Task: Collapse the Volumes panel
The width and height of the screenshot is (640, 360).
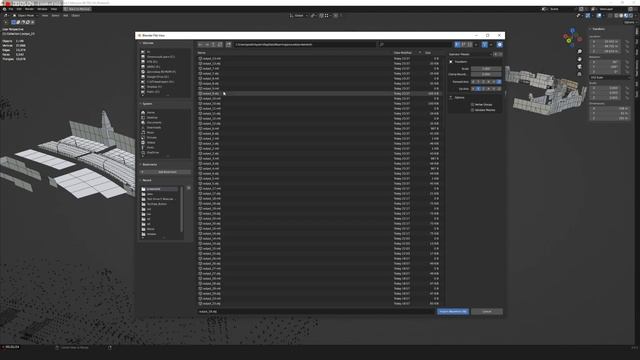Action: (140, 43)
